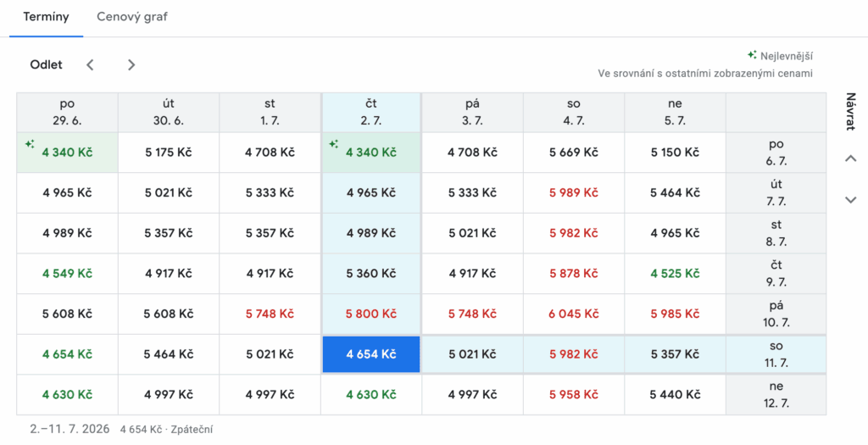Viewport: 868px width, 445px height.
Task: Select 4 340 Kč fare departing čt 2. 7.
Action: [x=371, y=153]
